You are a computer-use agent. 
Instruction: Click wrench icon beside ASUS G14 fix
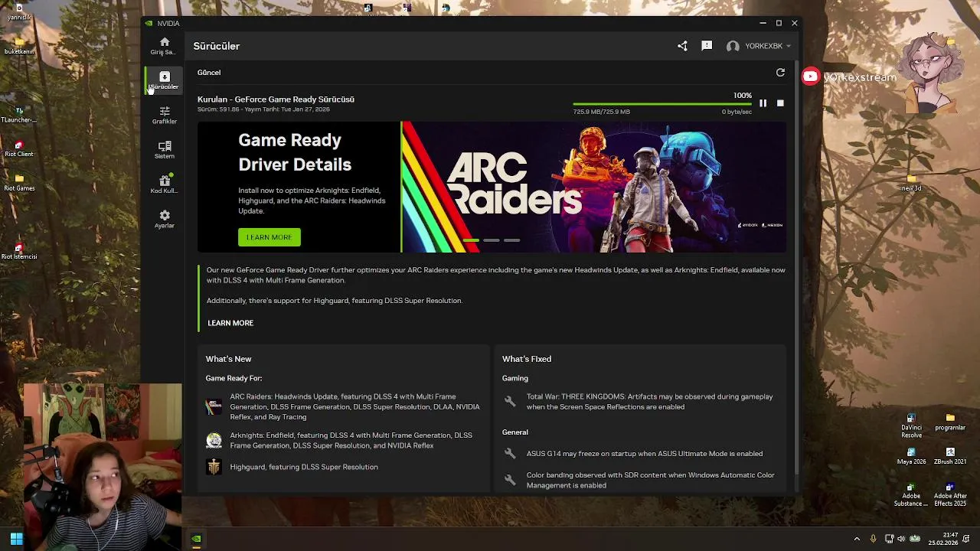click(510, 454)
